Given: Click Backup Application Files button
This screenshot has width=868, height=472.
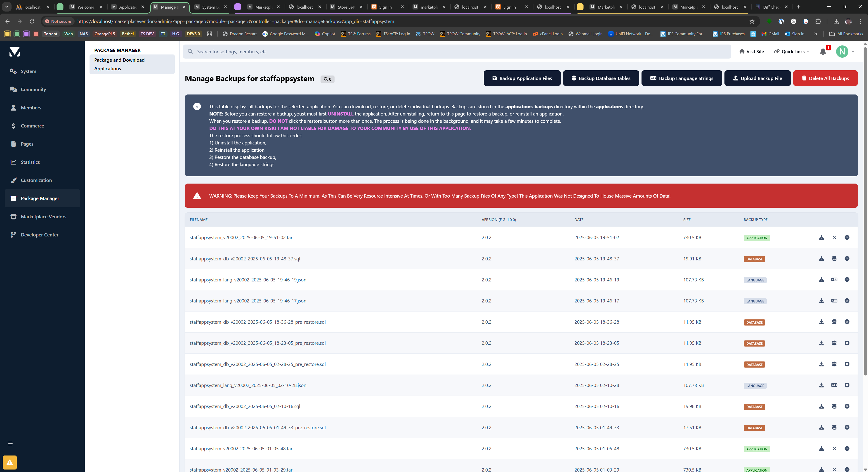Looking at the screenshot, I should click(522, 78).
